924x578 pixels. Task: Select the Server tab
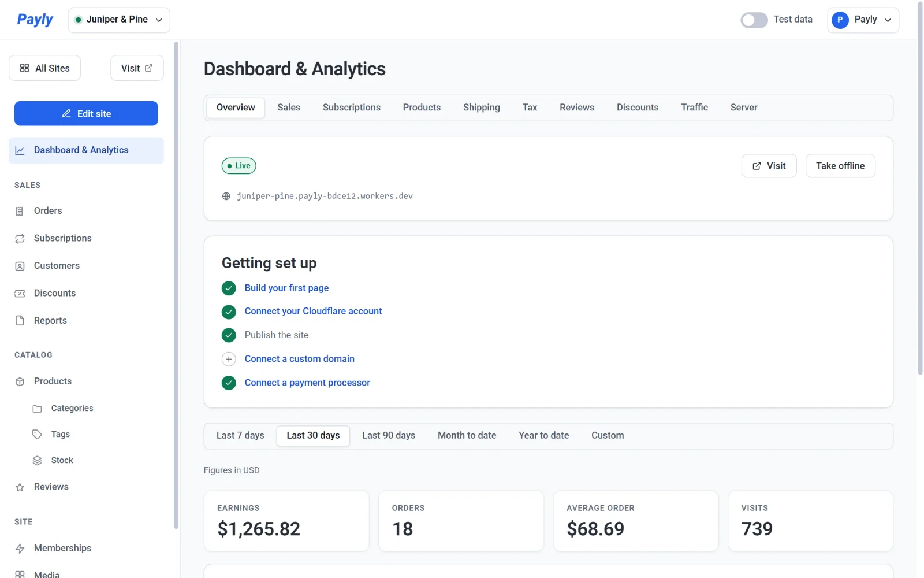pos(744,108)
